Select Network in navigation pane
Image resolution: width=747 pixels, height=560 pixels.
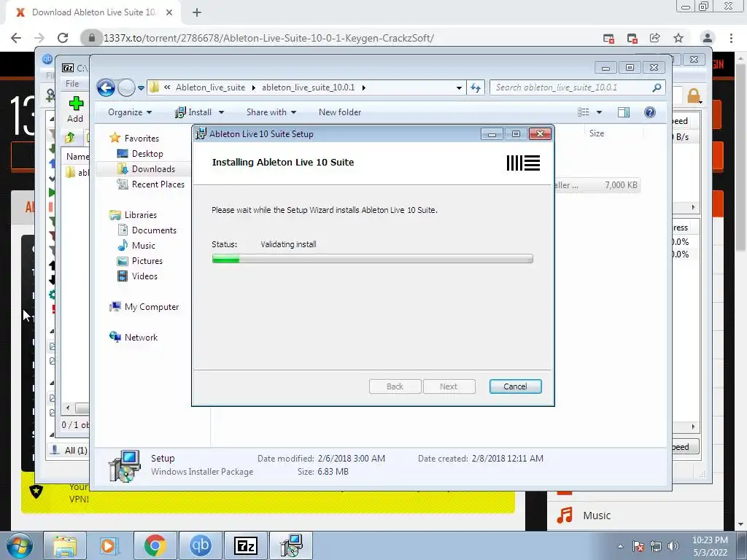(133, 337)
